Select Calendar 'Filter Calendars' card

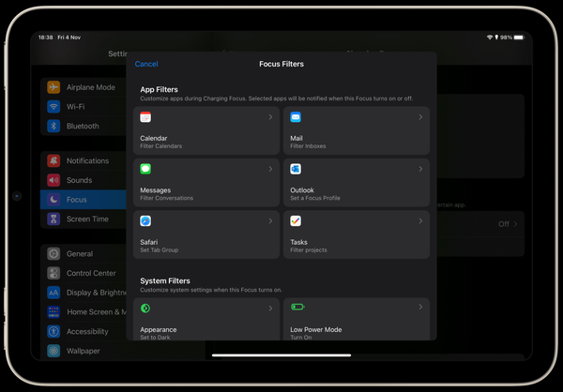206,130
